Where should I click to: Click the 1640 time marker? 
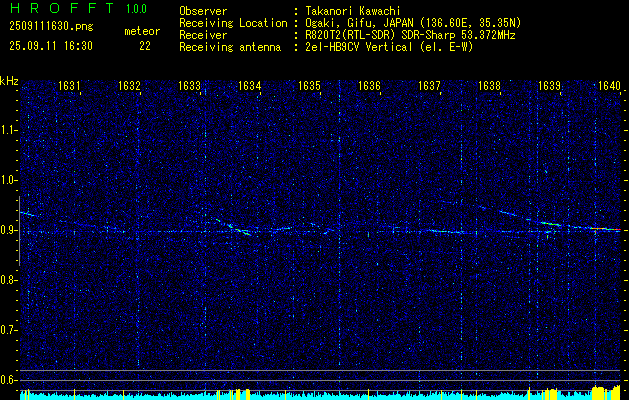click(609, 85)
